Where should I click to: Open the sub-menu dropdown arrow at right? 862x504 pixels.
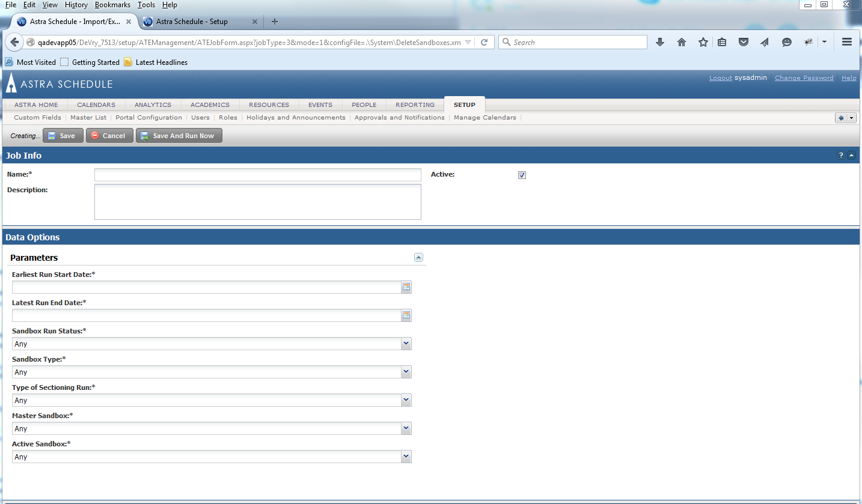click(x=852, y=118)
